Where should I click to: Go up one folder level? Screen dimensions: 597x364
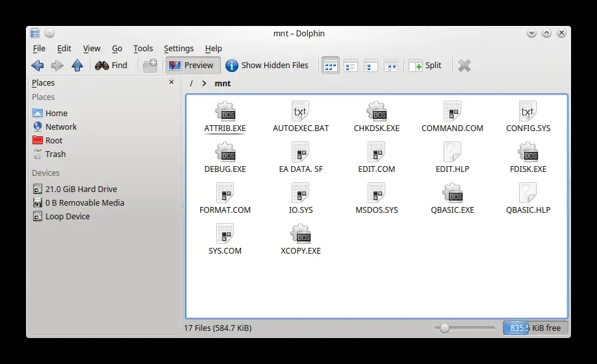pyautogui.click(x=77, y=66)
